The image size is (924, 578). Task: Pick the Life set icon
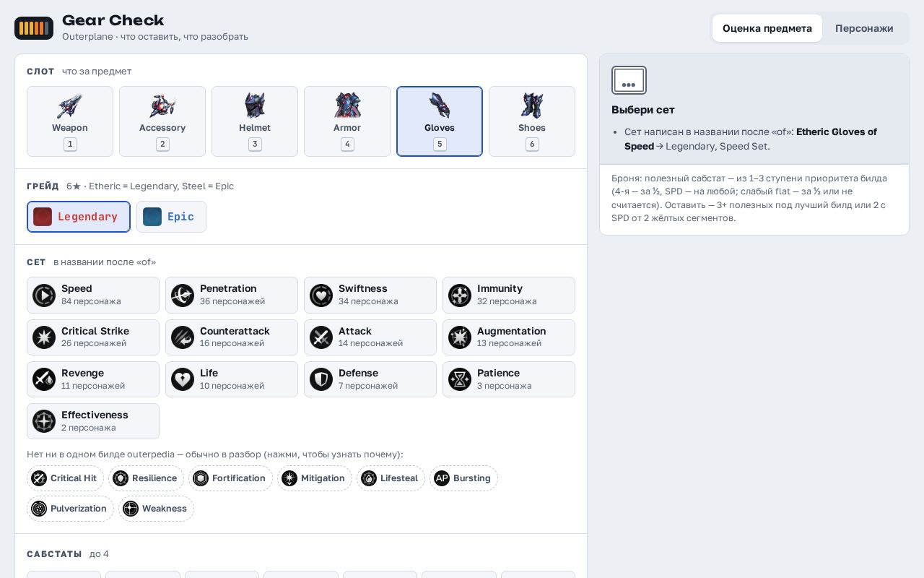point(183,379)
